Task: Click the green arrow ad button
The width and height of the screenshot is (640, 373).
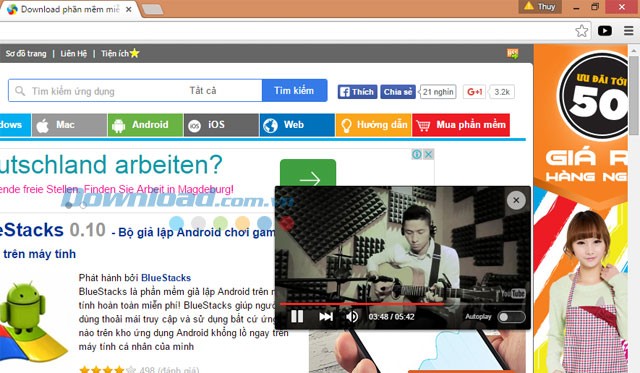Action: tap(308, 173)
